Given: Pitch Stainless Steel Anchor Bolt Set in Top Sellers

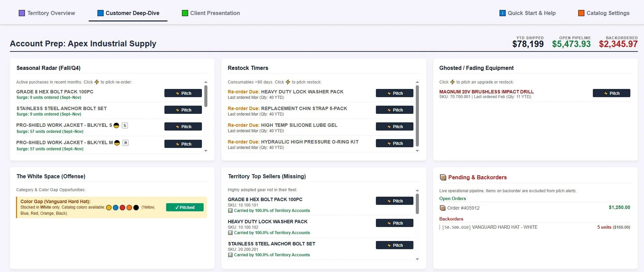Looking at the screenshot, I should (x=395, y=245).
